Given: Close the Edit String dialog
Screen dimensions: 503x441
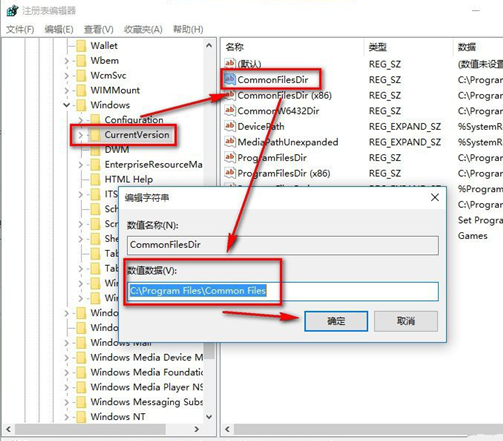Looking at the screenshot, I should click(x=435, y=197).
